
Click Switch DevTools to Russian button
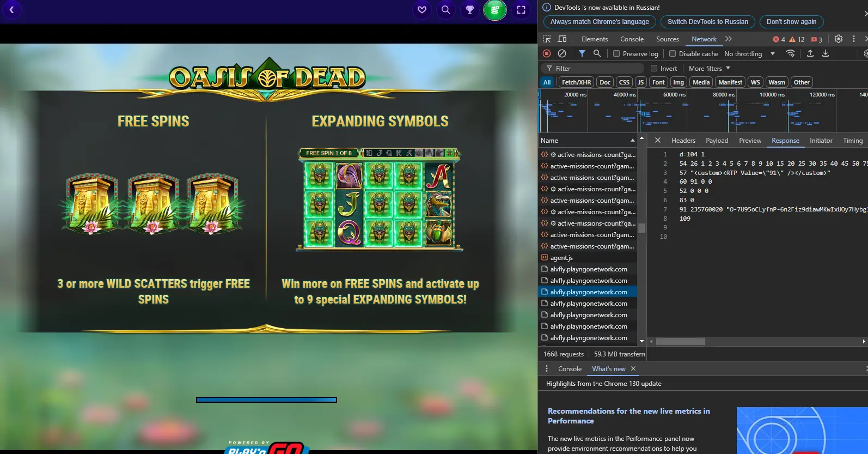(708, 22)
